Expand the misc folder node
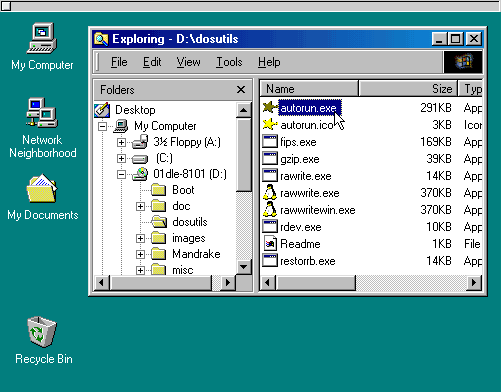This screenshot has width=501, height=392. 140,270
